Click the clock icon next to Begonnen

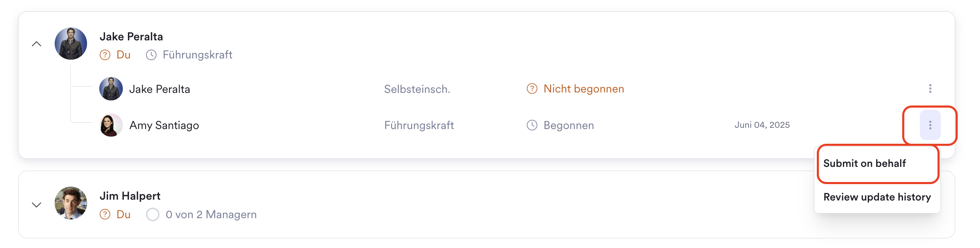point(532,125)
